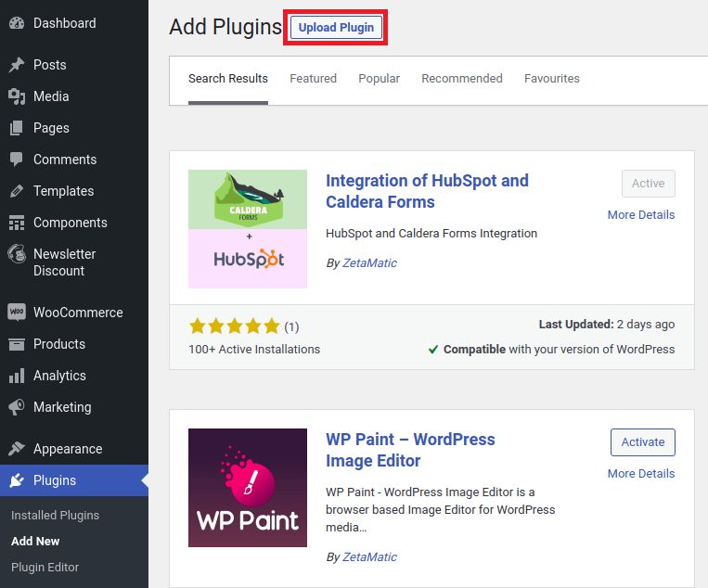Click the Media camera-music icon
708x588 pixels.
17,96
